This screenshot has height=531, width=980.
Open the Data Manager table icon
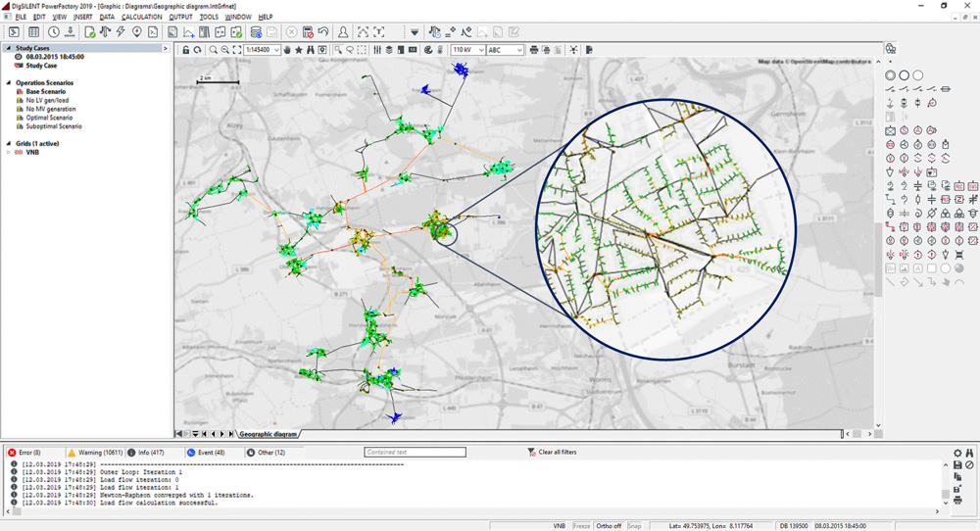pyautogui.click(x=33, y=32)
